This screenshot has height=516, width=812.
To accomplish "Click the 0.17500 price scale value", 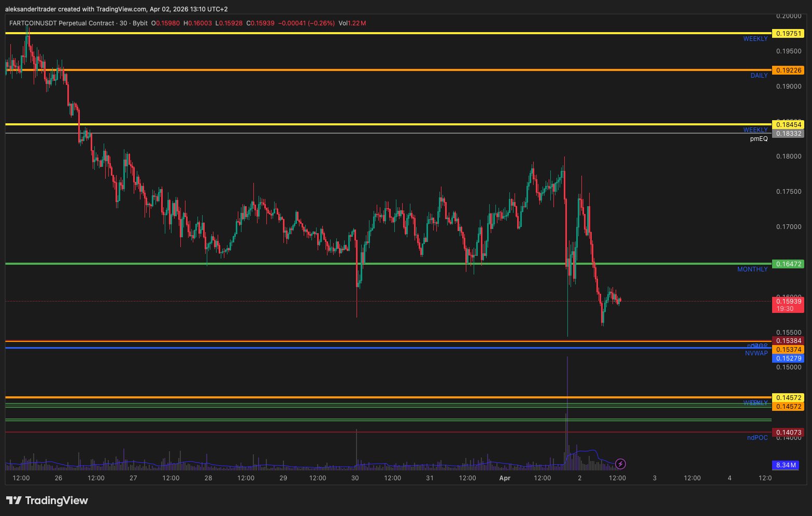I will tap(788, 192).
